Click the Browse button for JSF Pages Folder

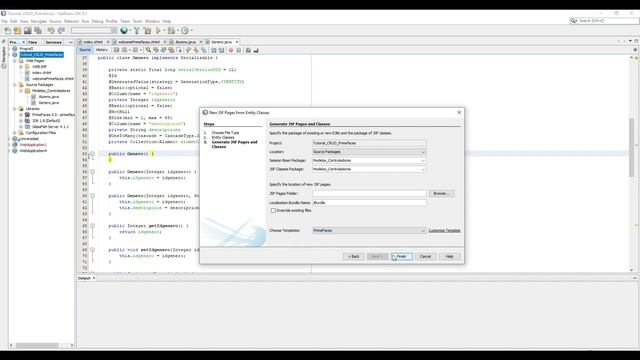pyautogui.click(x=441, y=193)
